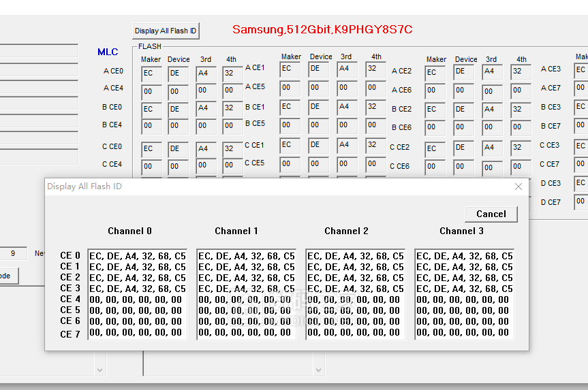Close the Display All Flash ID dialog
This screenshot has width=588, height=390.
pos(519,186)
